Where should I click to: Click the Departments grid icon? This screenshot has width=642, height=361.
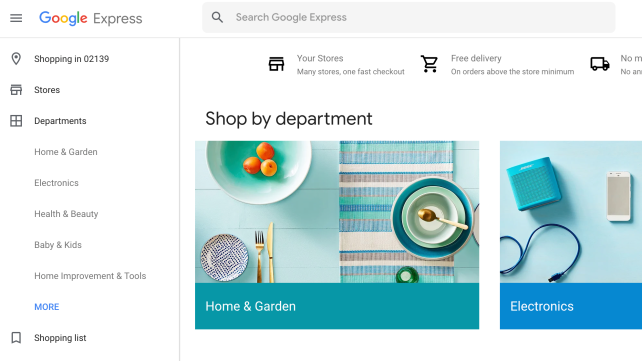coord(16,121)
